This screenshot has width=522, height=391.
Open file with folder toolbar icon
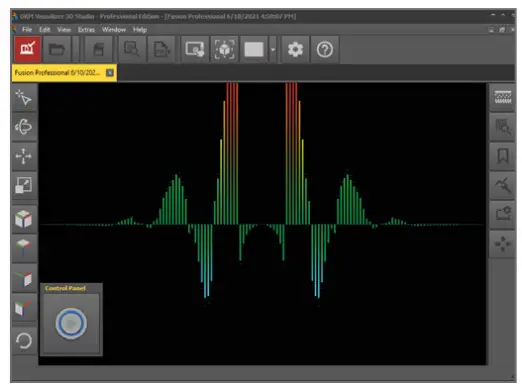click(57, 50)
